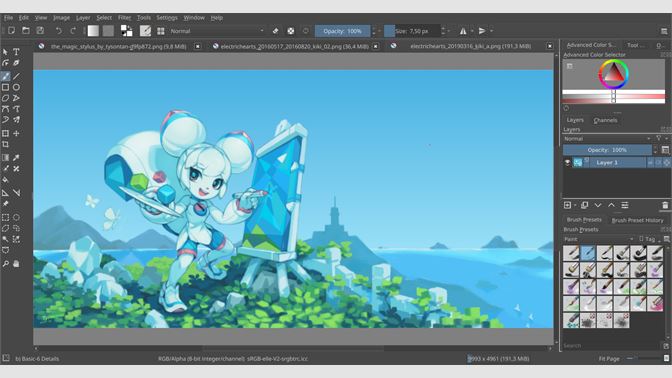The image size is (672, 378).
Task: Click the Undo arrow icon
Action: (x=58, y=30)
